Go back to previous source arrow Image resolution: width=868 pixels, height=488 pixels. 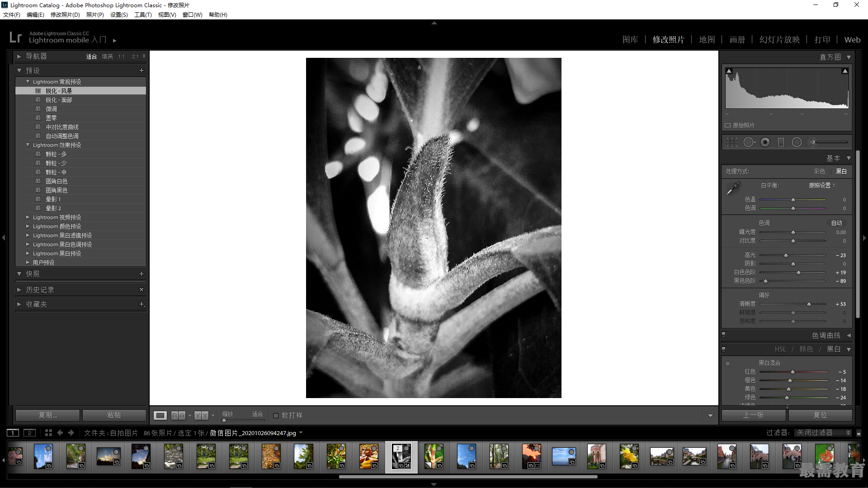tap(60, 433)
